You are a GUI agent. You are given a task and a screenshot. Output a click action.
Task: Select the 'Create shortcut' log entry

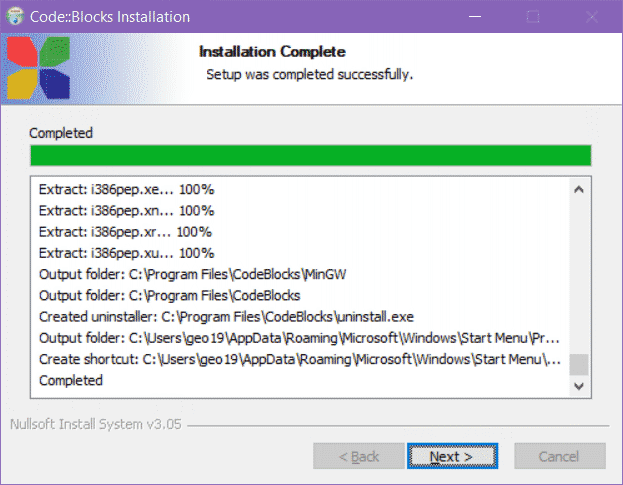pyautogui.click(x=300, y=359)
